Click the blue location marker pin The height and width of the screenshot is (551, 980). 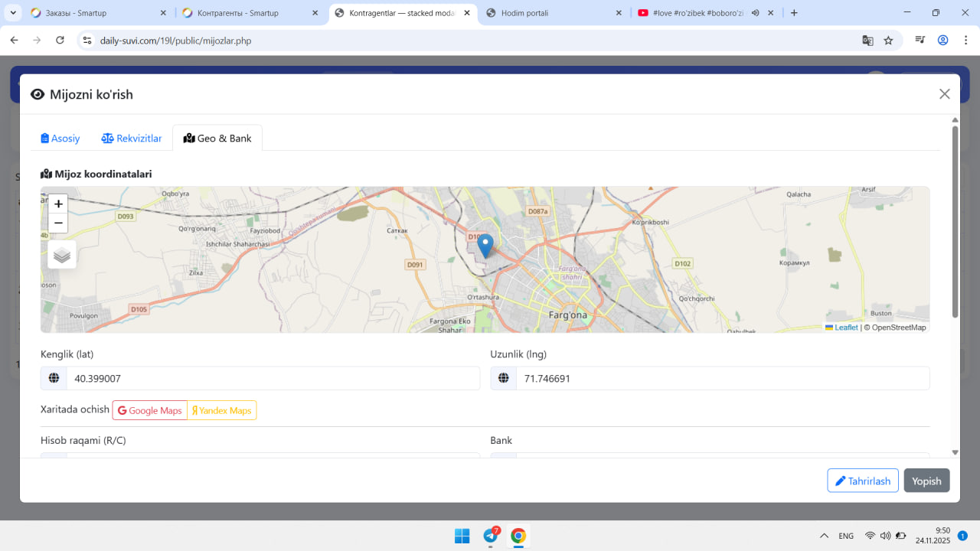485,245
